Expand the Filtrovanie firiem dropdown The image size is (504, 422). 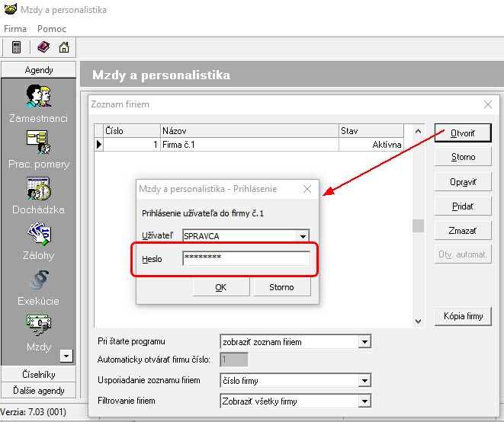(x=364, y=401)
